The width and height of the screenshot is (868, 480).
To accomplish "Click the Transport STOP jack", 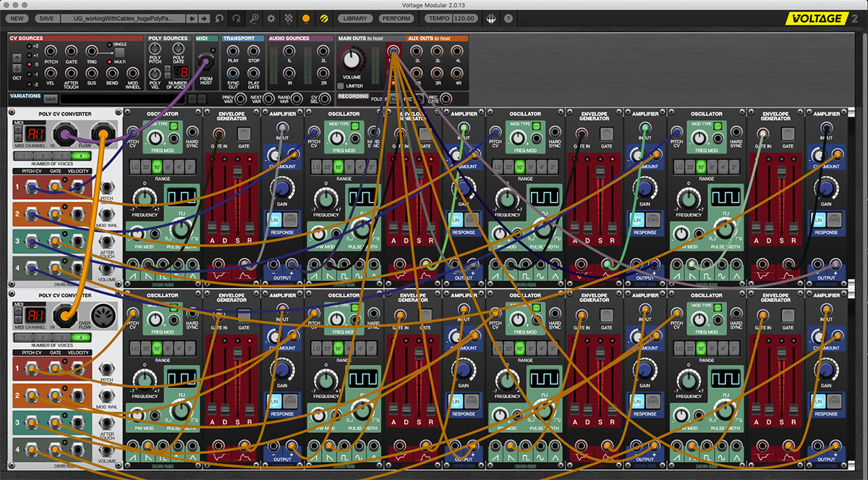I will pos(253,51).
